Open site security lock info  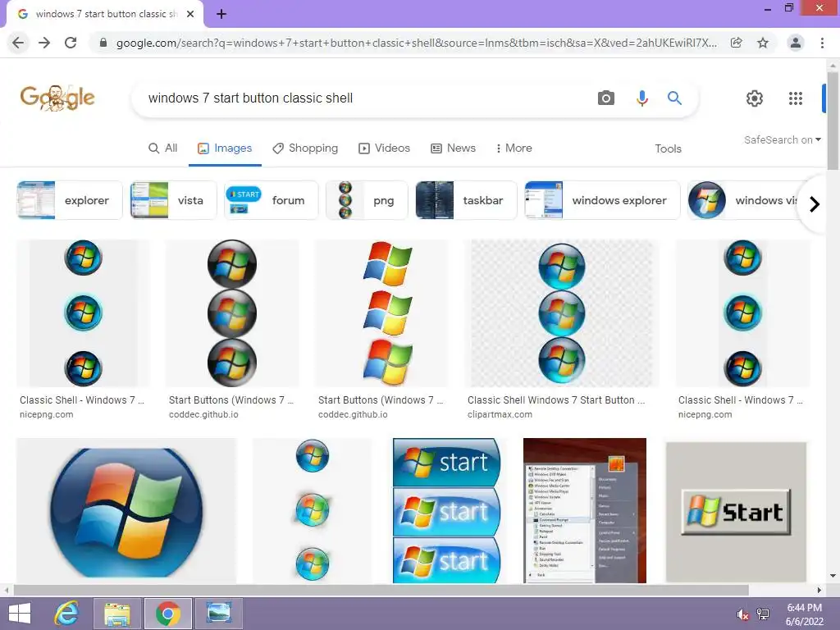point(103,43)
